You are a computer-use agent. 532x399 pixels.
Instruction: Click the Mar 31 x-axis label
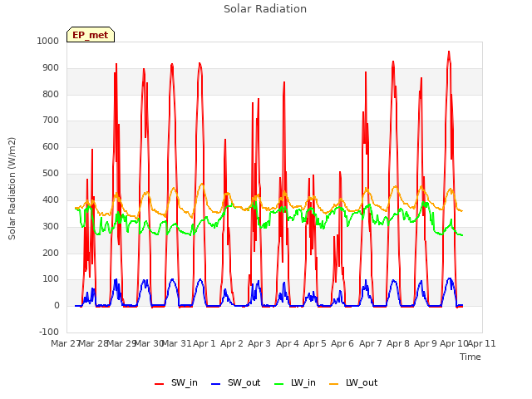(x=177, y=343)
